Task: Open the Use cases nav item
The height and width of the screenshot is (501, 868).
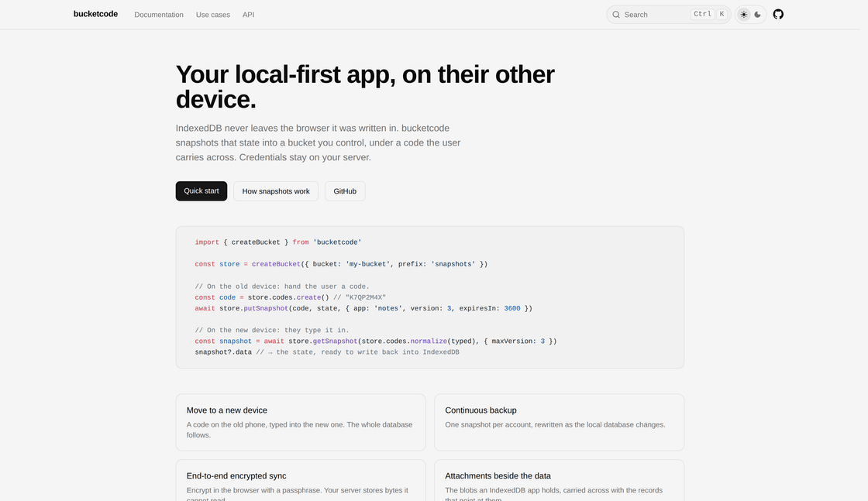Action: [212, 15]
